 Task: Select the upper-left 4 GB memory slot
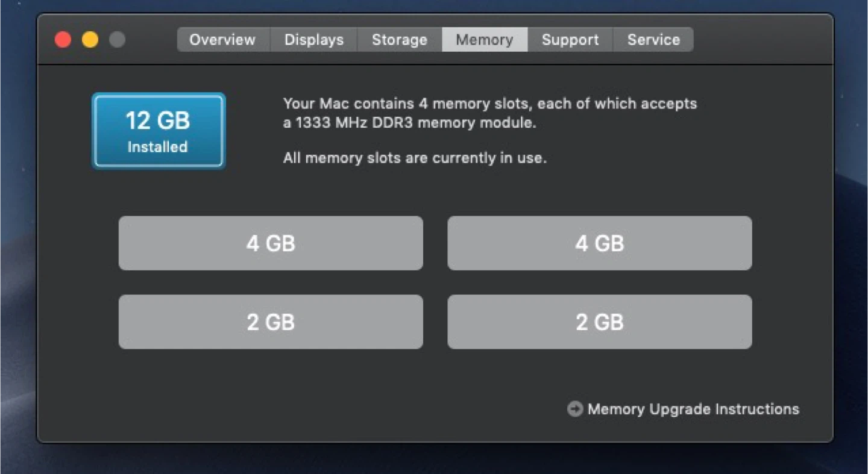pos(271,243)
